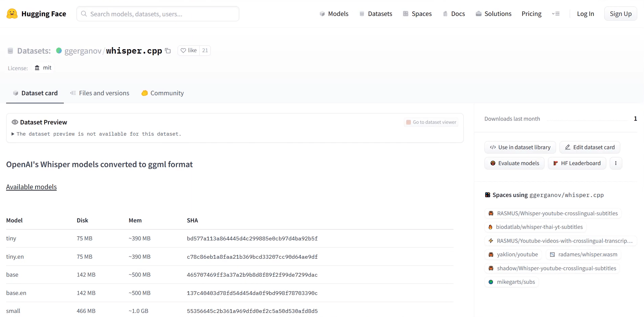Select the tiny model SHA hash
Image resolution: width=644 pixels, height=317 pixels.
click(252, 238)
